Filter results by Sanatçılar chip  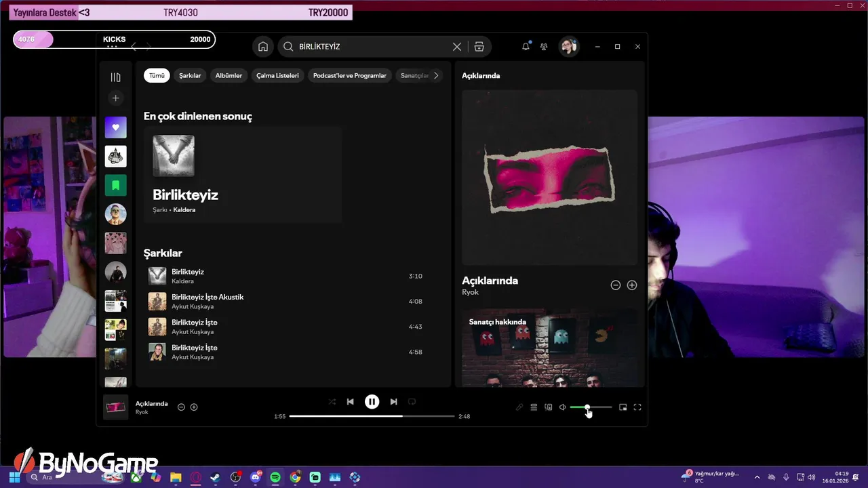(x=414, y=75)
